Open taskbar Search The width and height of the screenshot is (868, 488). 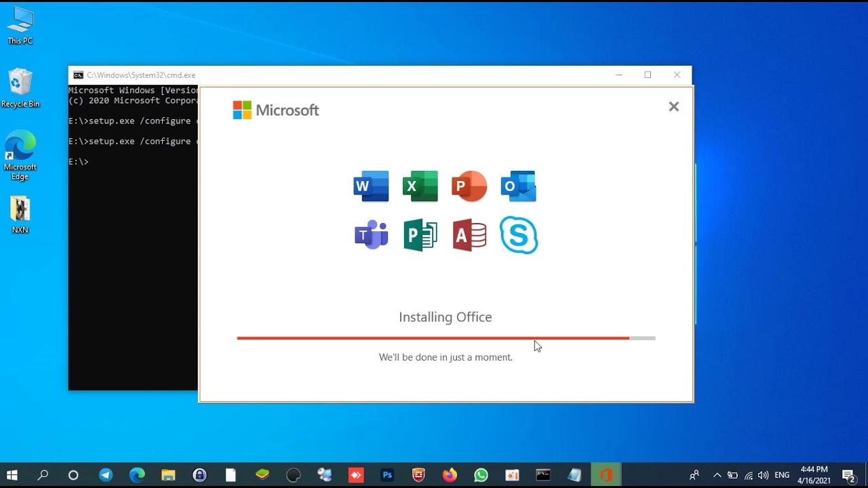coord(43,475)
